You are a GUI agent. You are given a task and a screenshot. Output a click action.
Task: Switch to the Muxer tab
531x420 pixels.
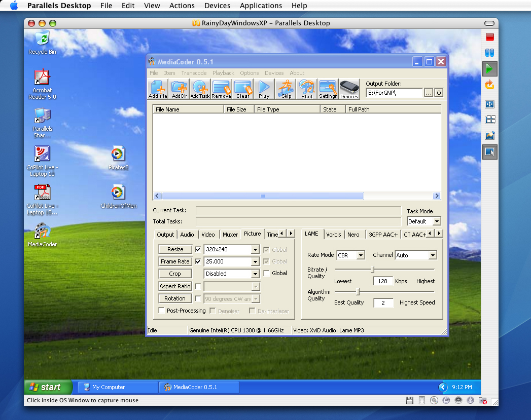(230, 235)
